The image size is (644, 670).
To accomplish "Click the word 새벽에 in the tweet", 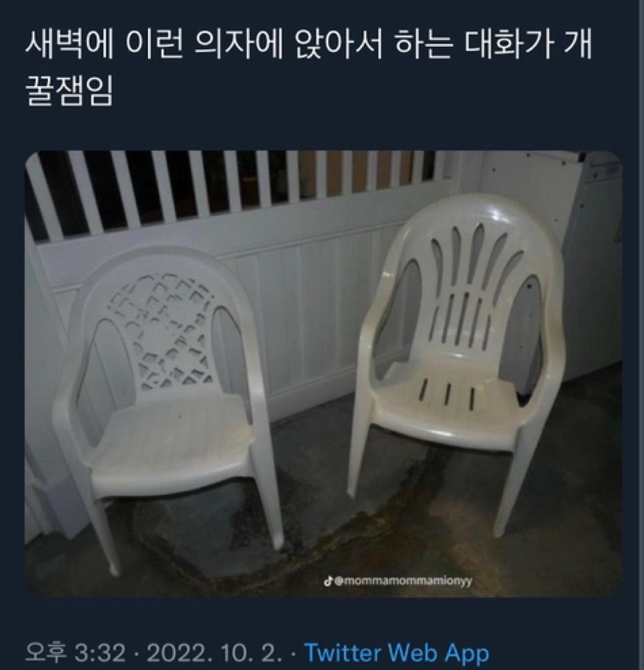I will pos(69,45).
